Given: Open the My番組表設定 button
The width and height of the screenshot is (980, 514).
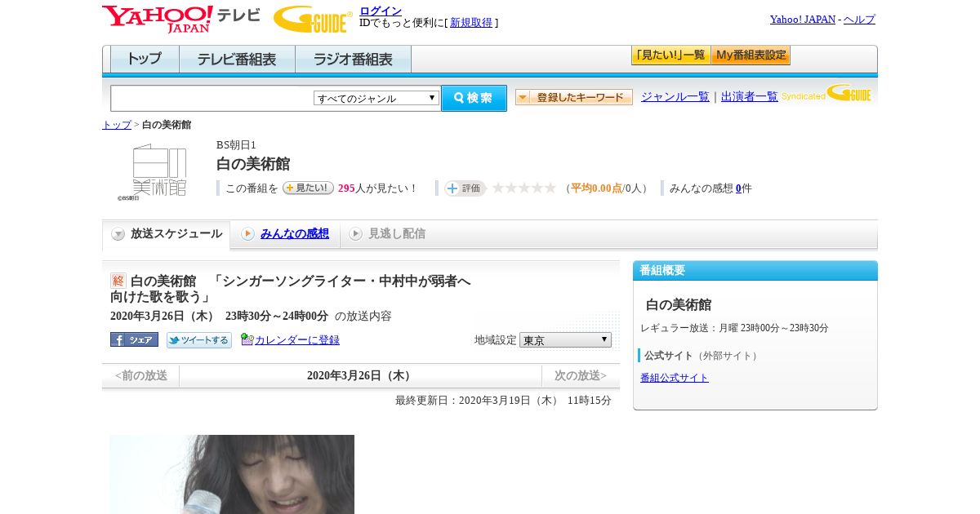Looking at the screenshot, I should pyautogui.click(x=751, y=55).
